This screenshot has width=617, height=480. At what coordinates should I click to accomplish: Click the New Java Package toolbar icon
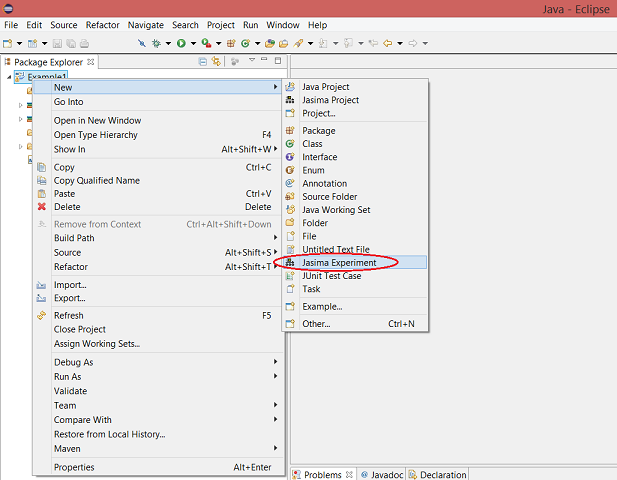coord(232,43)
